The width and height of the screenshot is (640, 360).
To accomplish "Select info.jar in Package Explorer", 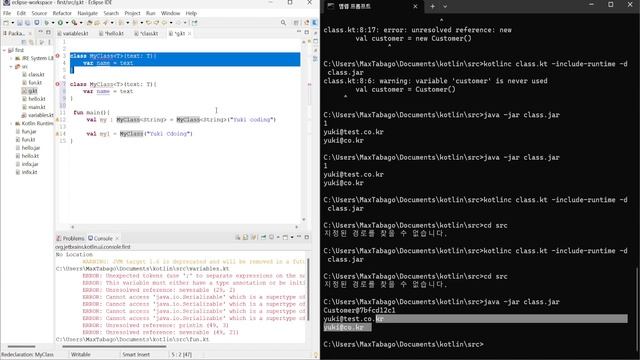I will pyautogui.click(x=27, y=164).
